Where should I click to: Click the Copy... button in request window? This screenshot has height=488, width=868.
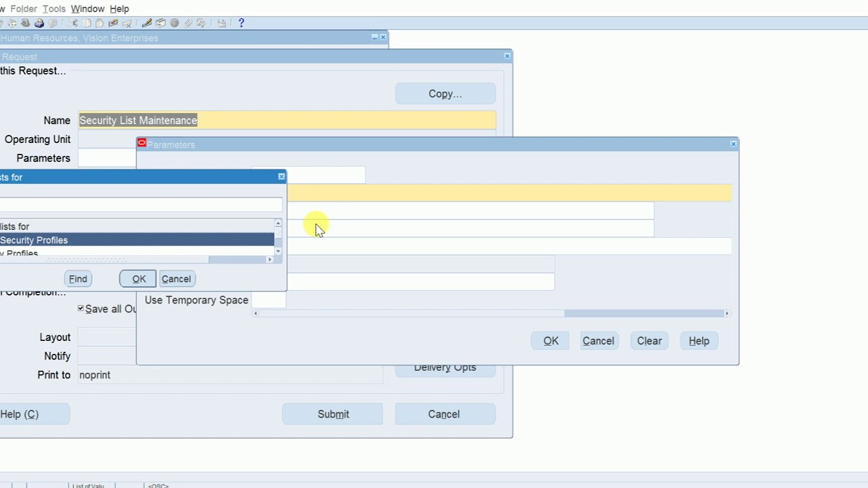[446, 94]
